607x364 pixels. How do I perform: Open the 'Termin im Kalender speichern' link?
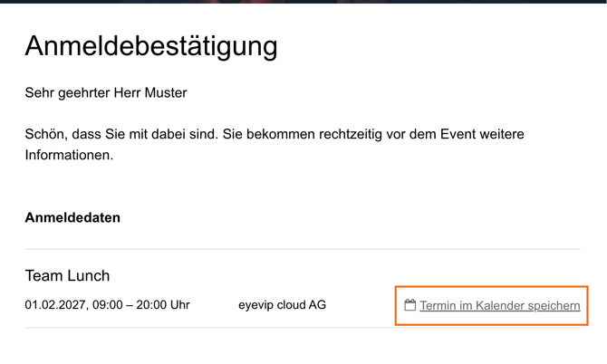[x=499, y=306]
